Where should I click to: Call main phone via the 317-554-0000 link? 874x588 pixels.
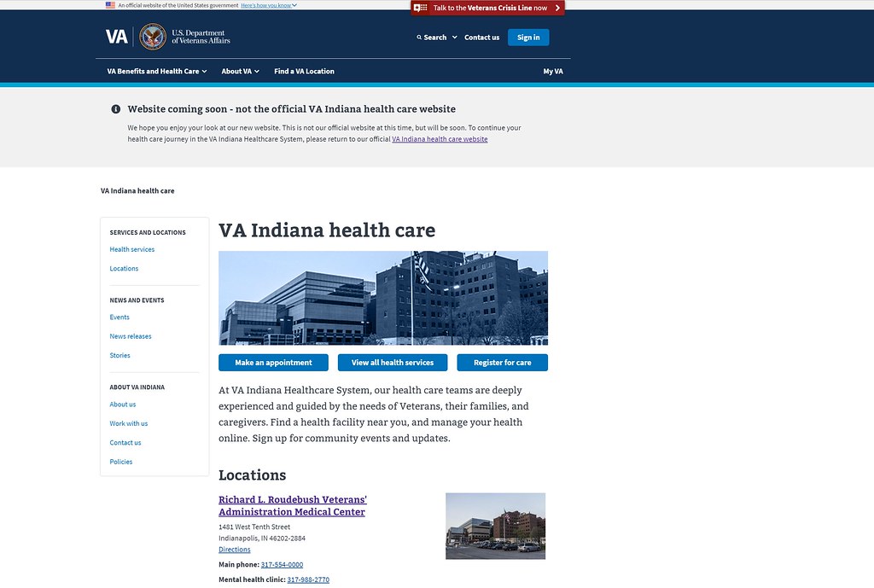click(x=282, y=564)
